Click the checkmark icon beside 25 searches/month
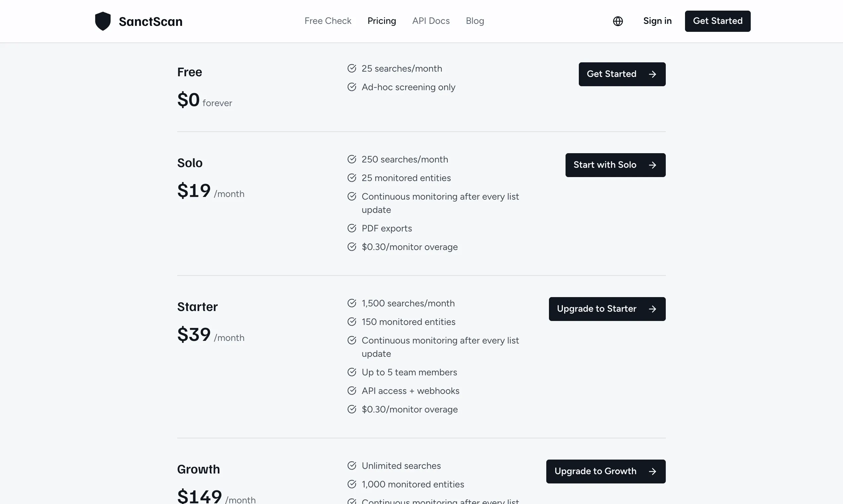Image resolution: width=843 pixels, height=504 pixels. click(352, 68)
